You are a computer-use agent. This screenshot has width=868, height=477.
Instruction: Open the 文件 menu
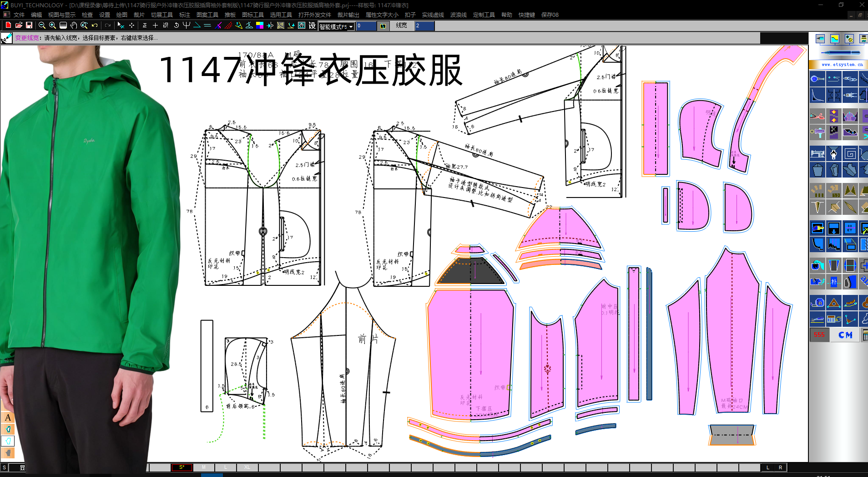(20, 15)
